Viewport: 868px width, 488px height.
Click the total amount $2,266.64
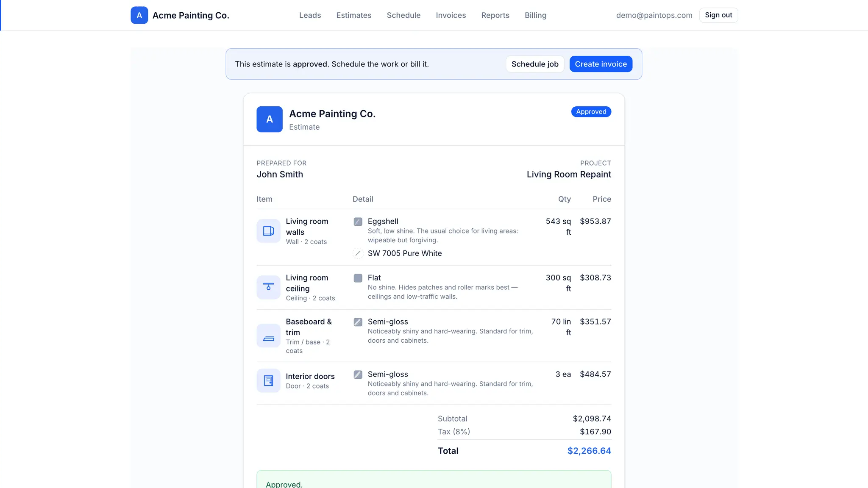click(x=589, y=451)
